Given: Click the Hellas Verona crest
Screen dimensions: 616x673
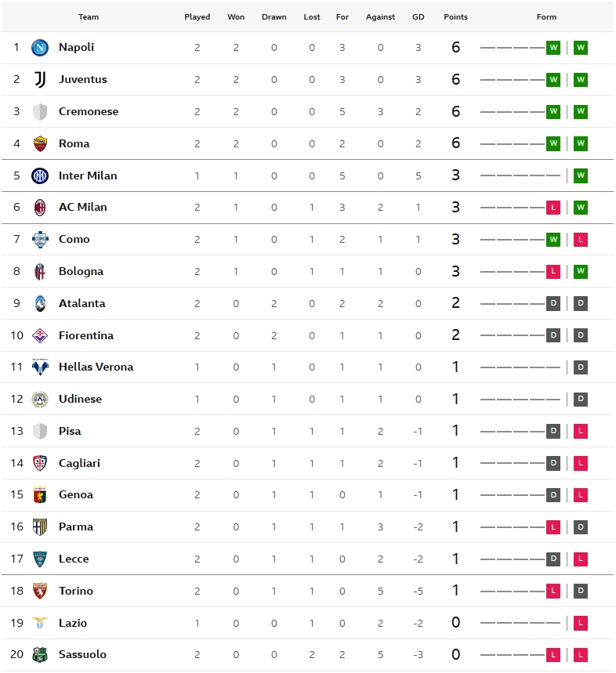Looking at the screenshot, I should pyautogui.click(x=40, y=367).
